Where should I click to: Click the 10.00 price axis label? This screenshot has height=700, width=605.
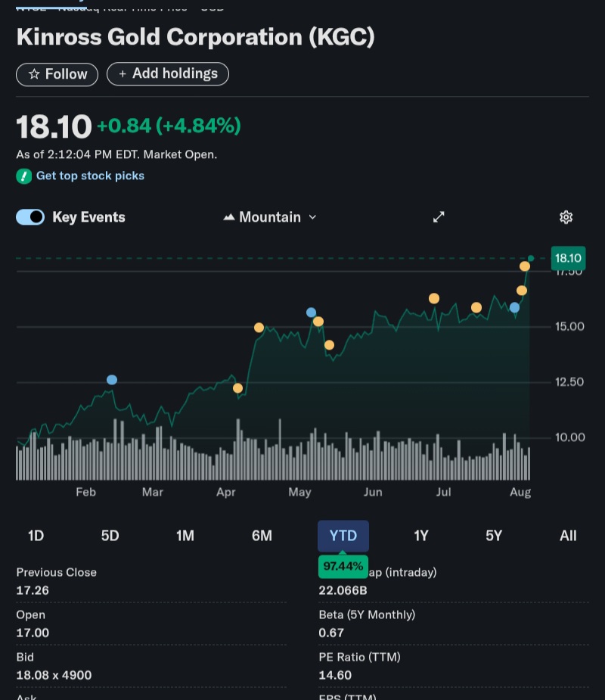(569, 437)
